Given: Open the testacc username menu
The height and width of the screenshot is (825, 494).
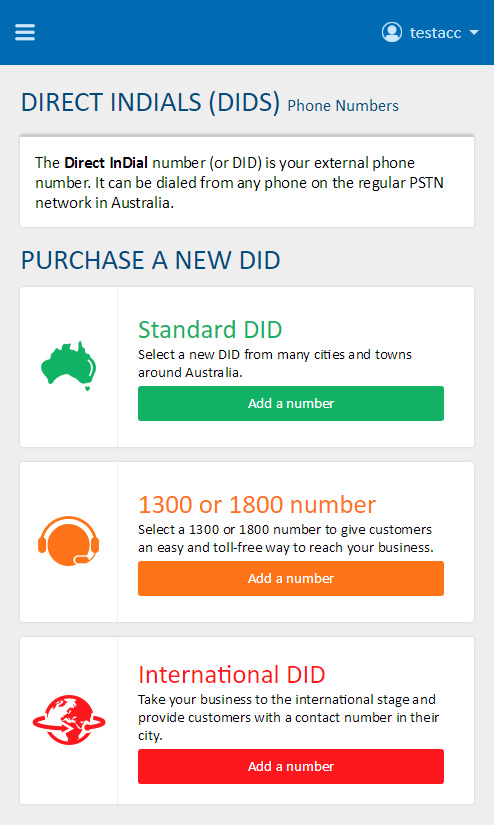Looking at the screenshot, I should pos(435,33).
